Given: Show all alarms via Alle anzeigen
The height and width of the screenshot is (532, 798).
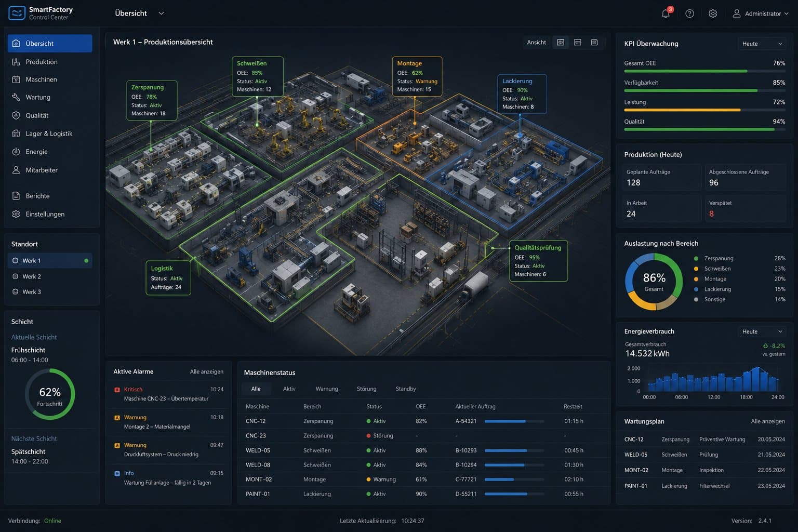Looking at the screenshot, I should [x=207, y=371].
